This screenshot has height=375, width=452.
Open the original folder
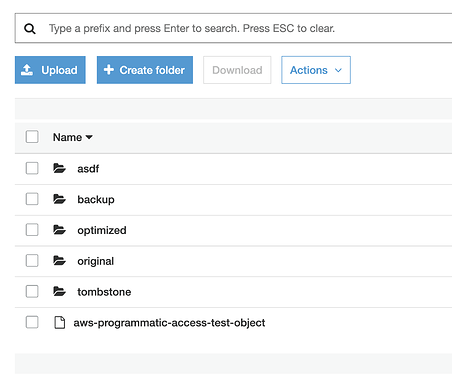pos(95,261)
